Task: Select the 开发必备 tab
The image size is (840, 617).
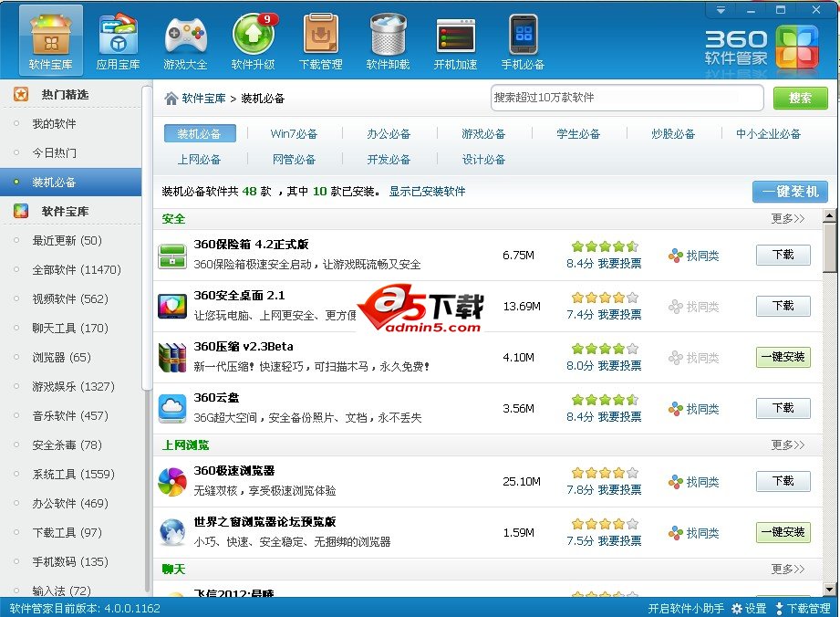Action: tap(389, 159)
